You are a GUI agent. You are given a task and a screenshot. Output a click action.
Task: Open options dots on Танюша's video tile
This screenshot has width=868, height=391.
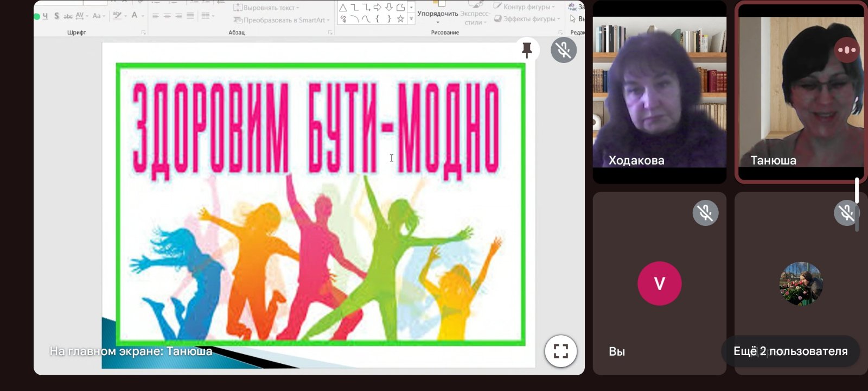[846, 50]
